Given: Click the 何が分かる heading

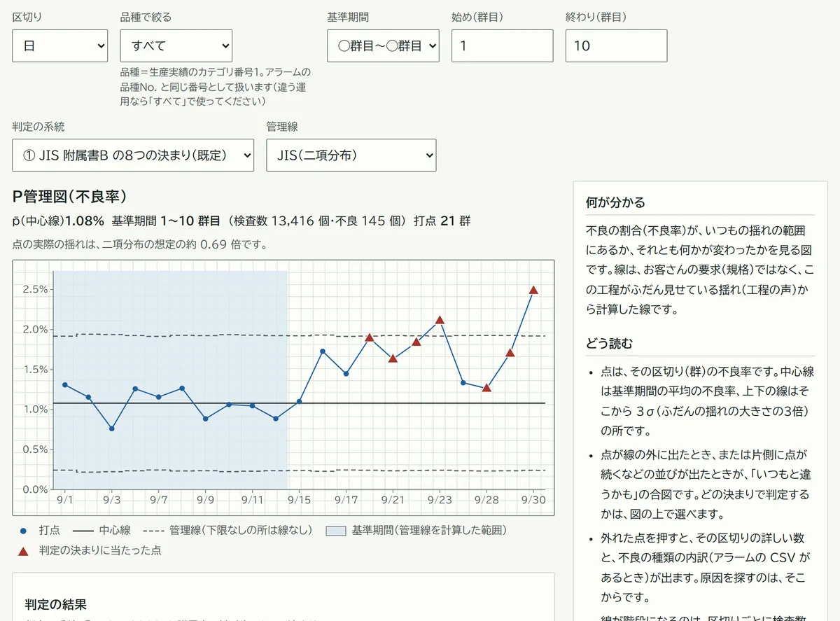Looking at the screenshot, I should pos(615,202).
